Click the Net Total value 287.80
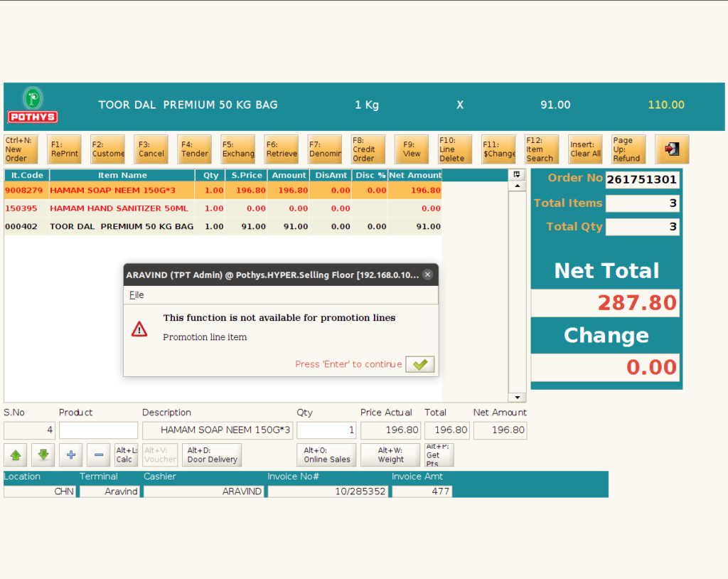 pyautogui.click(x=606, y=303)
